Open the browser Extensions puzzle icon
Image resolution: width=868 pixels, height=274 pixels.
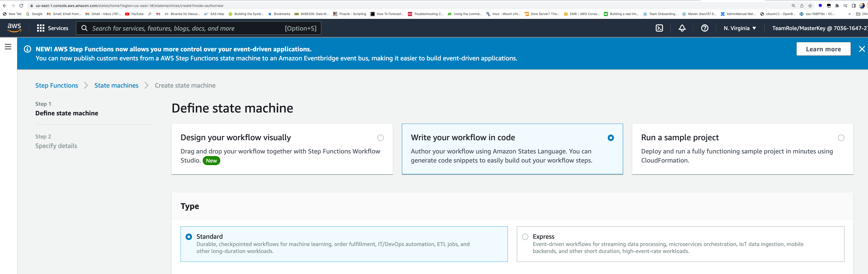pyautogui.click(x=837, y=6)
